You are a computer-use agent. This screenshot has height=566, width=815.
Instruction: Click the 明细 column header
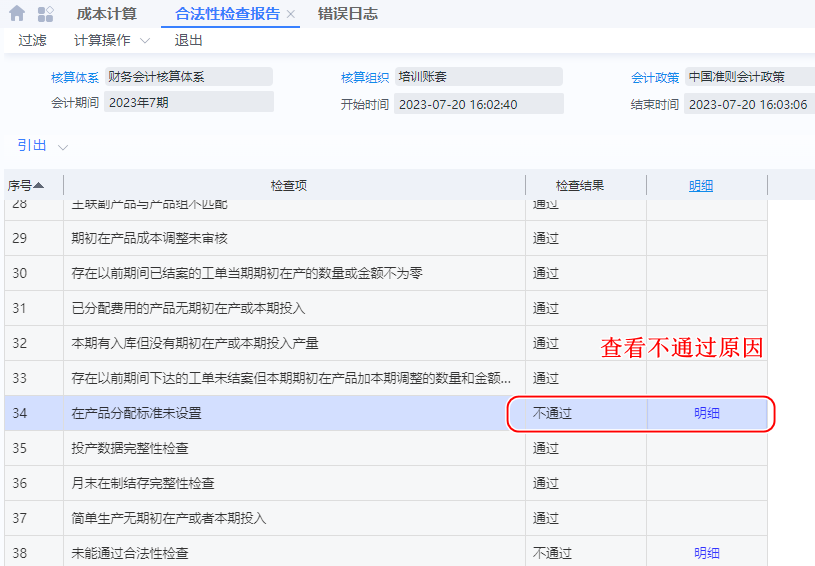[701, 185]
